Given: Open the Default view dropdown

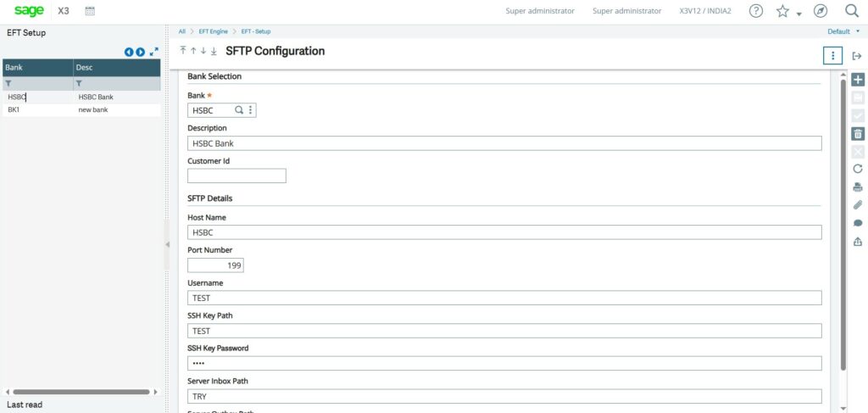Looking at the screenshot, I should (x=843, y=31).
